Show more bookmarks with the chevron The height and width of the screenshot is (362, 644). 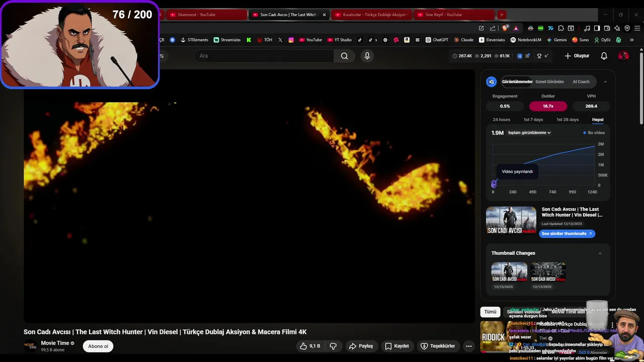pos(632,40)
